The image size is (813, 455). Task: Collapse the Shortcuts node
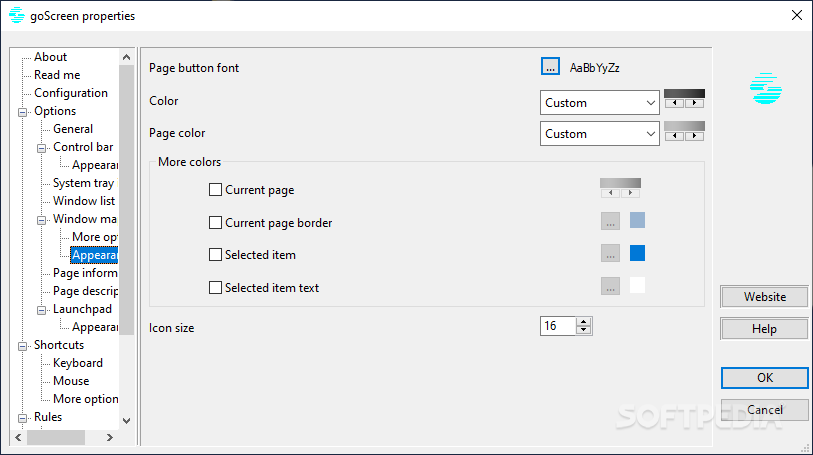click(22, 346)
